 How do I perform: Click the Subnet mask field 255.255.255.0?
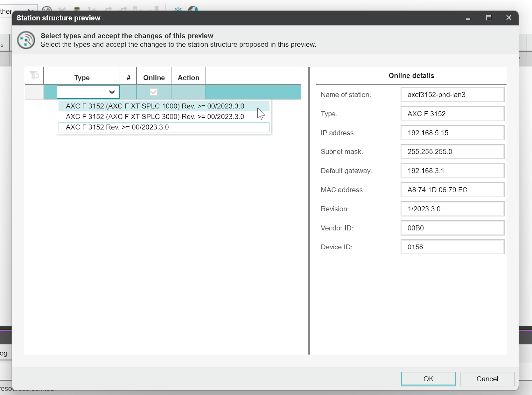point(452,152)
